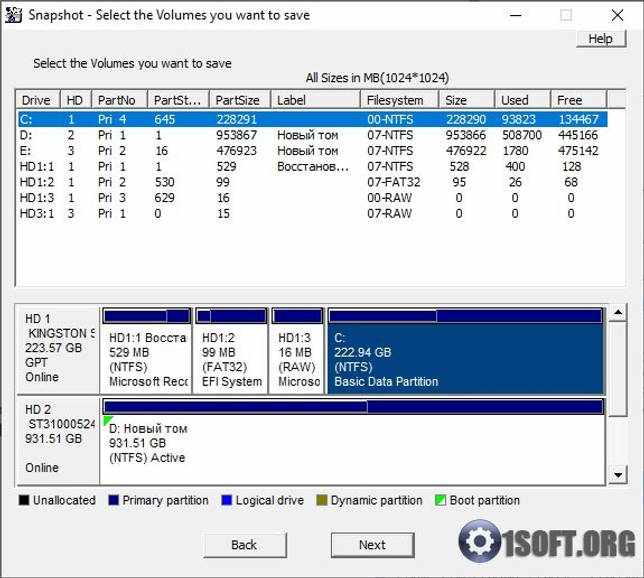Click the 953867 PartSize cell
The width and height of the screenshot is (644, 578).
coord(237,135)
